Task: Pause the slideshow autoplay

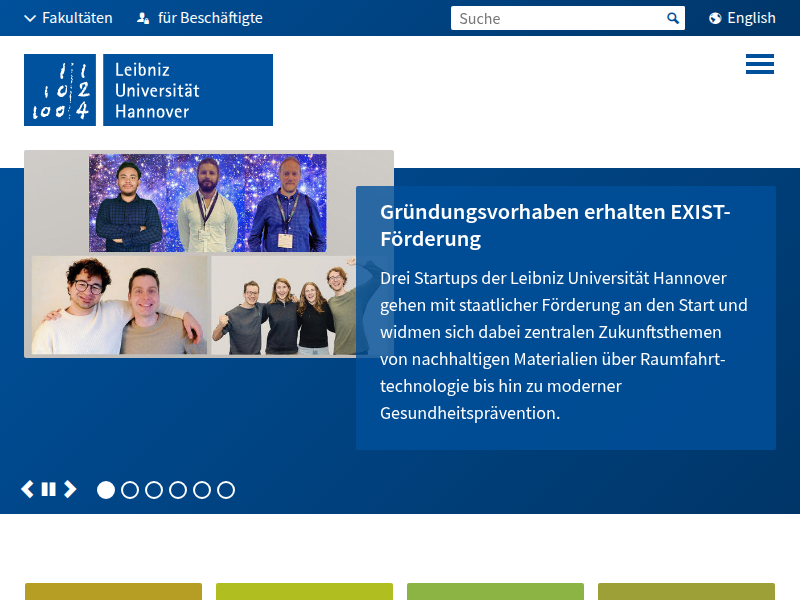Action: pyautogui.click(x=49, y=489)
